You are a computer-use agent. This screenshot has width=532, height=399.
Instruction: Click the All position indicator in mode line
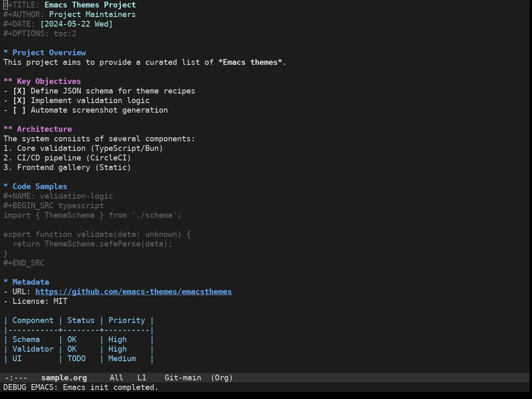116,378
